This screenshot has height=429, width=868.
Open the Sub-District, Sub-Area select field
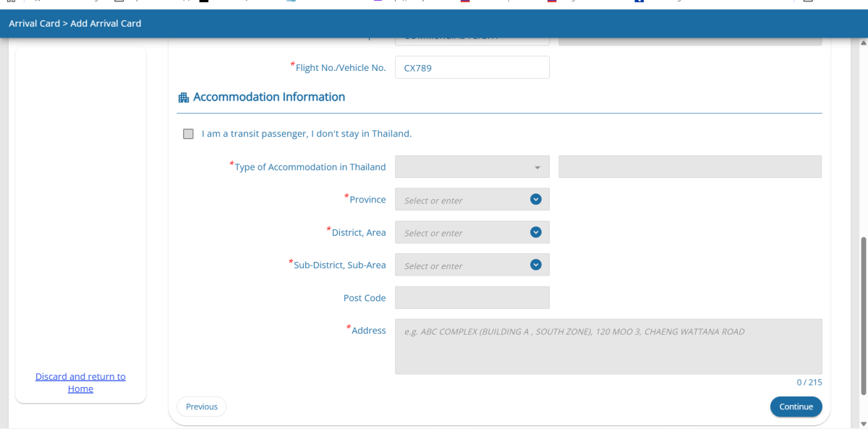coord(463,265)
